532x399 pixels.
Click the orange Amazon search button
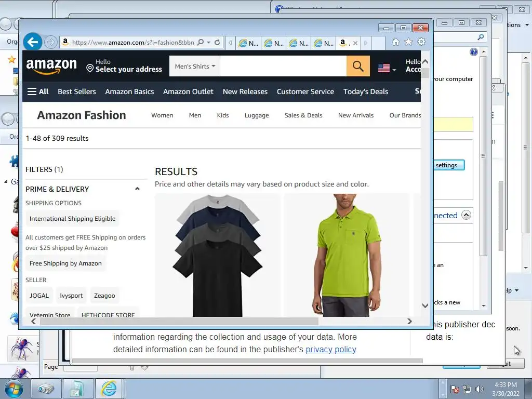click(358, 66)
